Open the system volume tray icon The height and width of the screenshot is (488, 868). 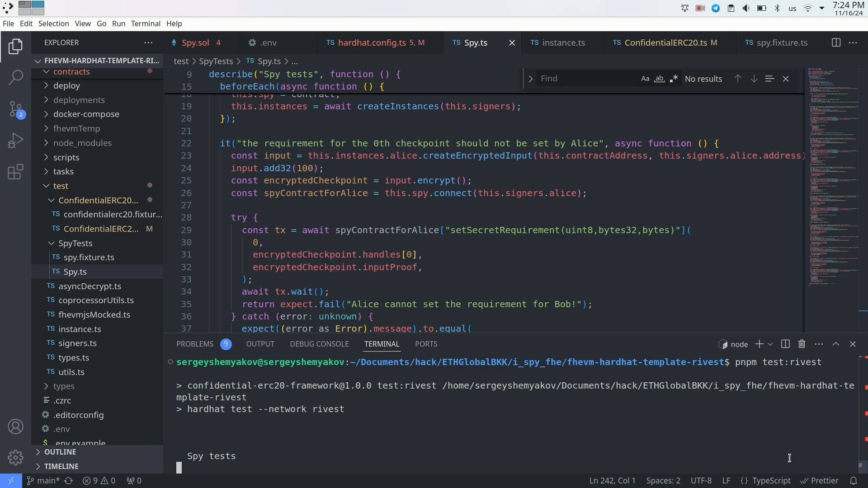coord(746,8)
